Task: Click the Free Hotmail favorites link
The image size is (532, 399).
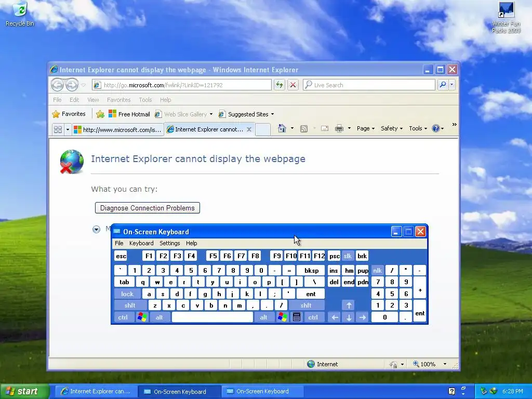Action: [129, 114]
